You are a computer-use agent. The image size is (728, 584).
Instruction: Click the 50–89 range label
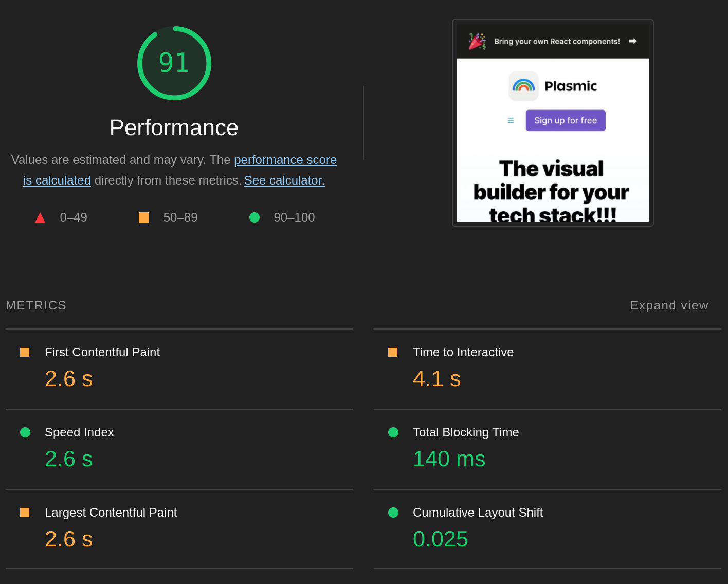tap(180, 217)
